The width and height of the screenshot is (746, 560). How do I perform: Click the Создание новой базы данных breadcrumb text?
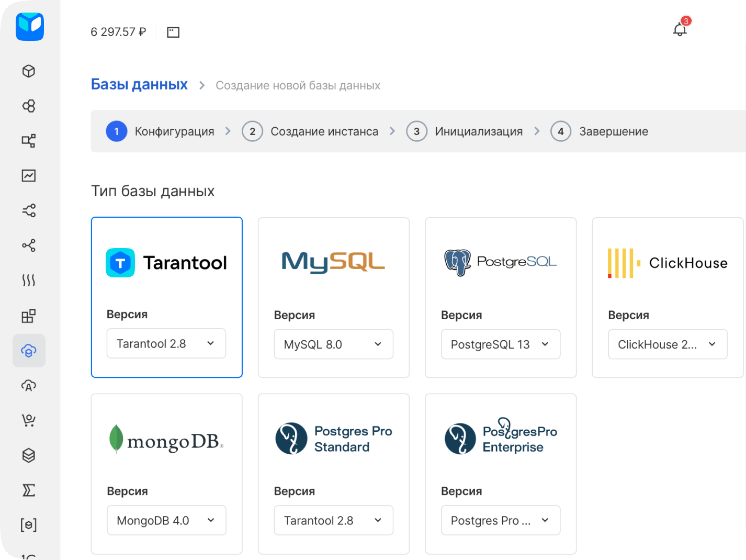coord(298,85)
